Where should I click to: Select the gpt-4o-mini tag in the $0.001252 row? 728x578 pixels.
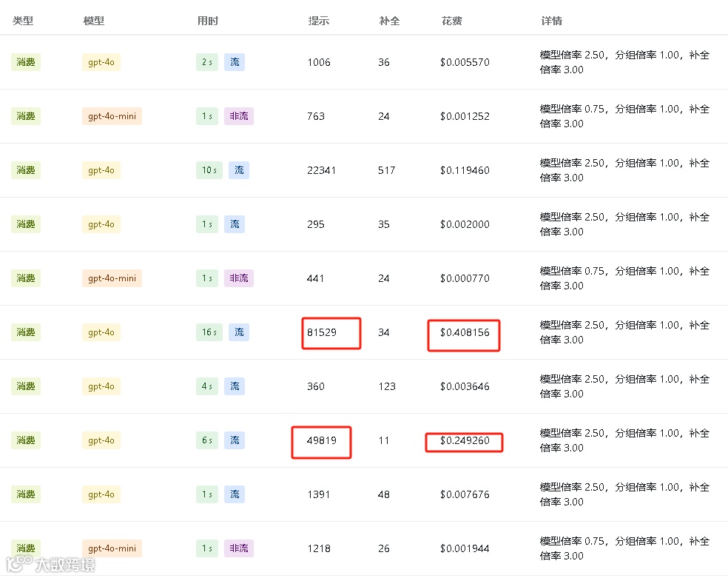tap(112, 116)
